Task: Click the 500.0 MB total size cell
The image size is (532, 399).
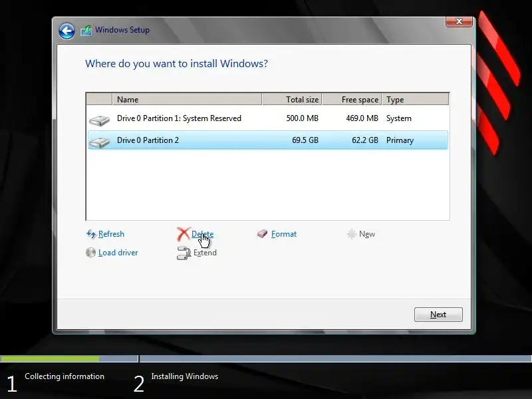Action: (303, 118)
